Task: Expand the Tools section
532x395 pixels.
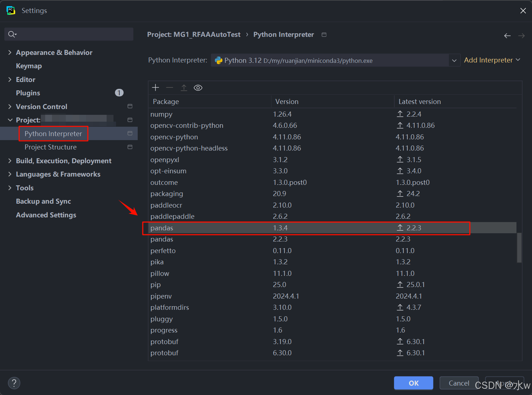Action: (10, 188)
